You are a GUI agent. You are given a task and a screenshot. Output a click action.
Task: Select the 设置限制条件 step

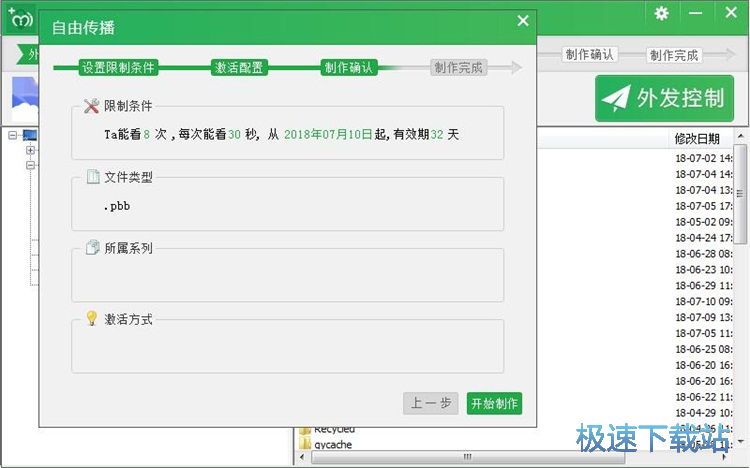tap(118, 67)
